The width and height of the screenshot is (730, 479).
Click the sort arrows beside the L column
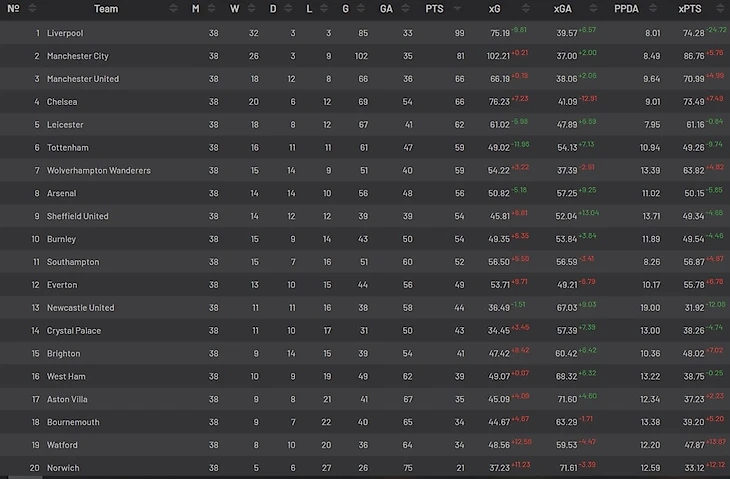click(324, 9)
